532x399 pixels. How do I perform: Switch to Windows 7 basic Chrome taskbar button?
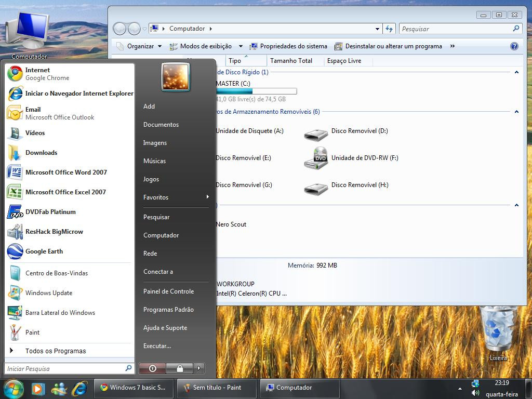133,388
